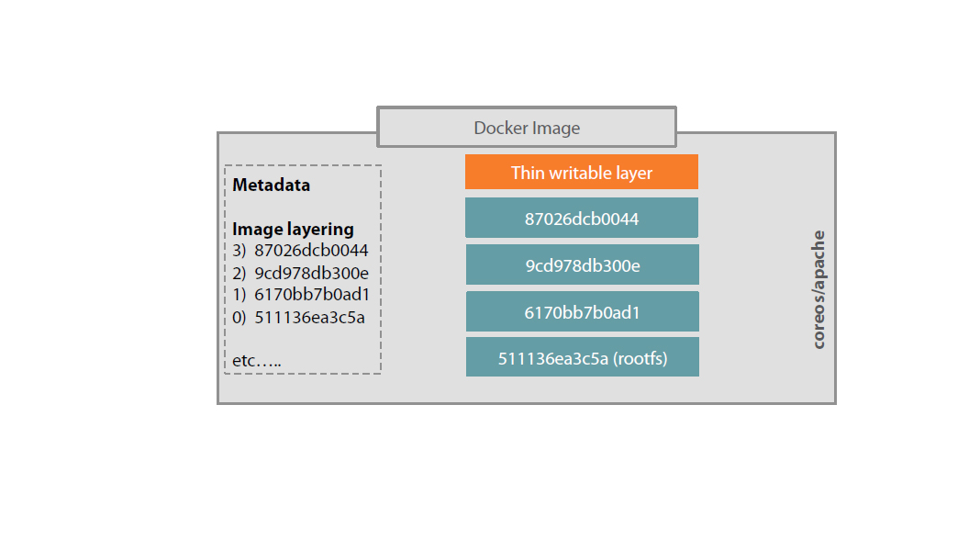The width and height of the screenshot is (980, 551).
Task: Click the Docker Image title box
Action: [x=527, y=128]
